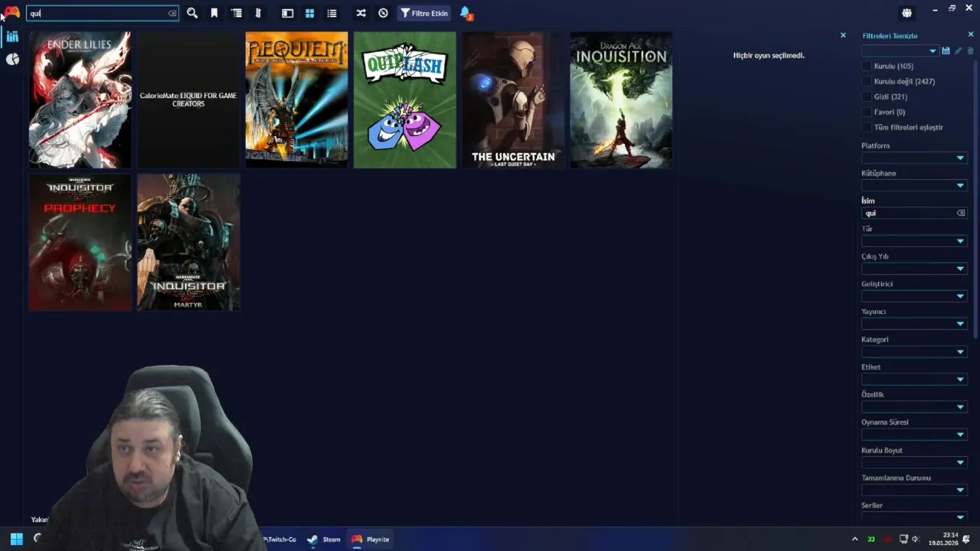Switch to List view layout
The height and width of the screenshot is (551, 980).
pos(332,13)
